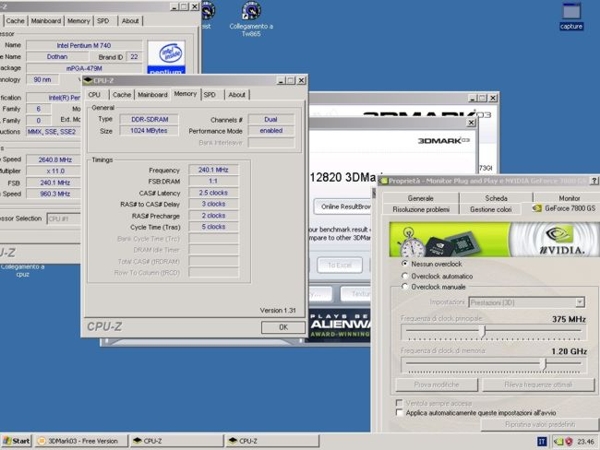Open SPD tab in front CPU-Z window

click(x=210, y=95)
